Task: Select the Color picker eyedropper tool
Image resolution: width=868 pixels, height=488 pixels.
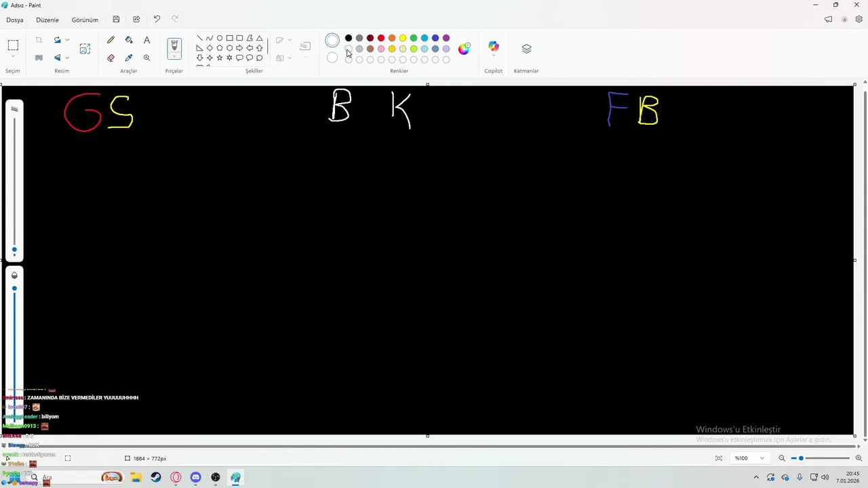Action: click(x=129, y=58)
